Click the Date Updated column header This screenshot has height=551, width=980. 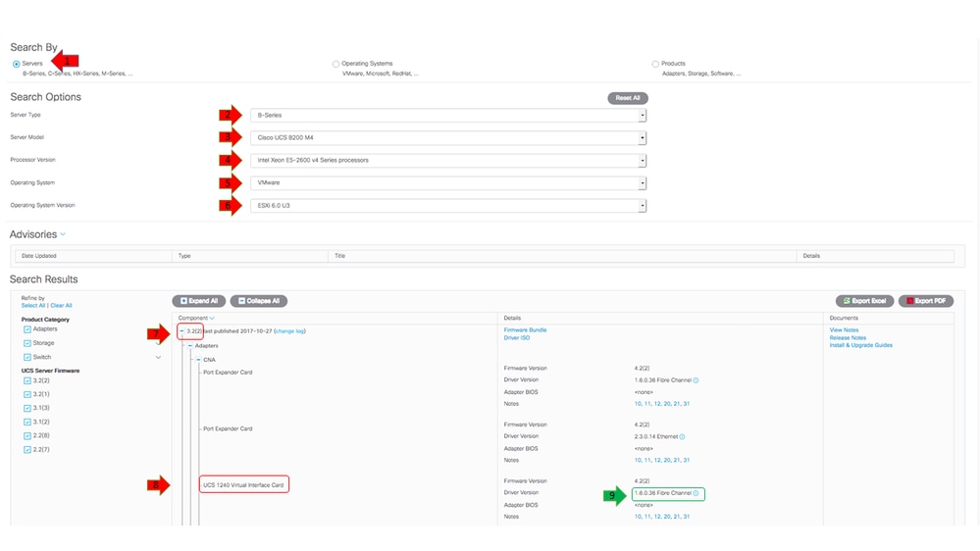(x=39, y=256)
